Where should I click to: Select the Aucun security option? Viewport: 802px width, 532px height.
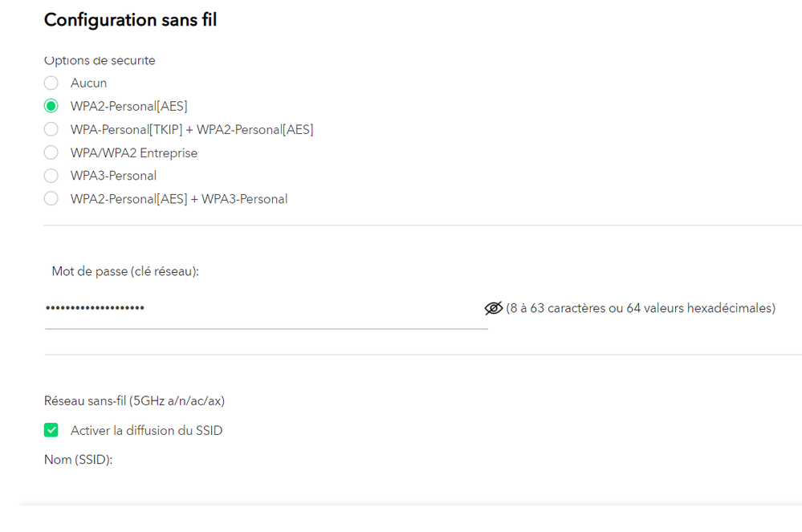point(51,83)
